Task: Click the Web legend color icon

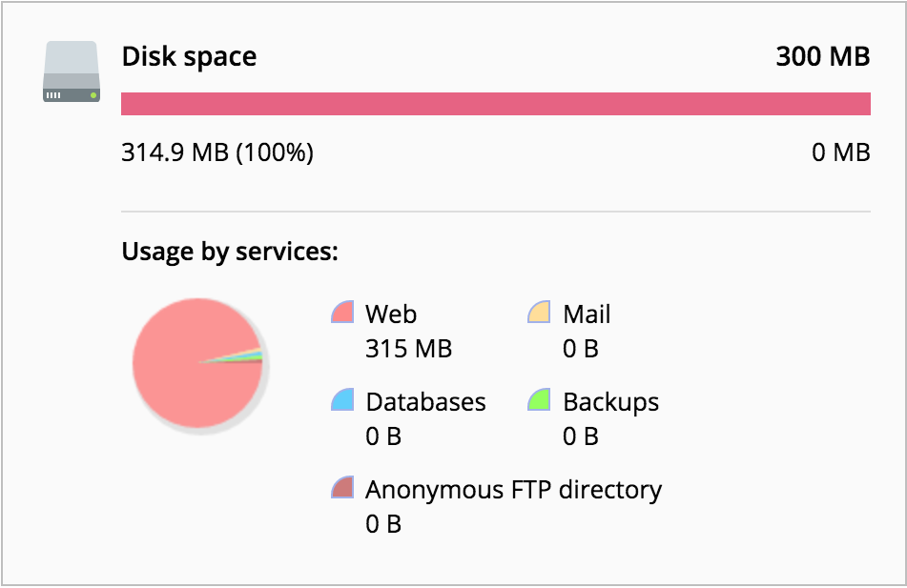Action: pyautogui.click(x=342, y=312)
